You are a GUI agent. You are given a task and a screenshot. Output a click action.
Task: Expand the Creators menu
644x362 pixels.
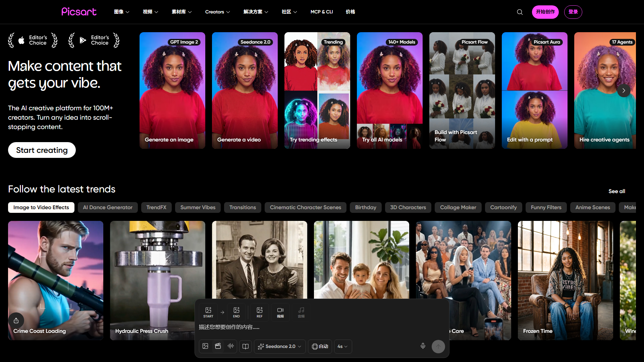point(217,12)
